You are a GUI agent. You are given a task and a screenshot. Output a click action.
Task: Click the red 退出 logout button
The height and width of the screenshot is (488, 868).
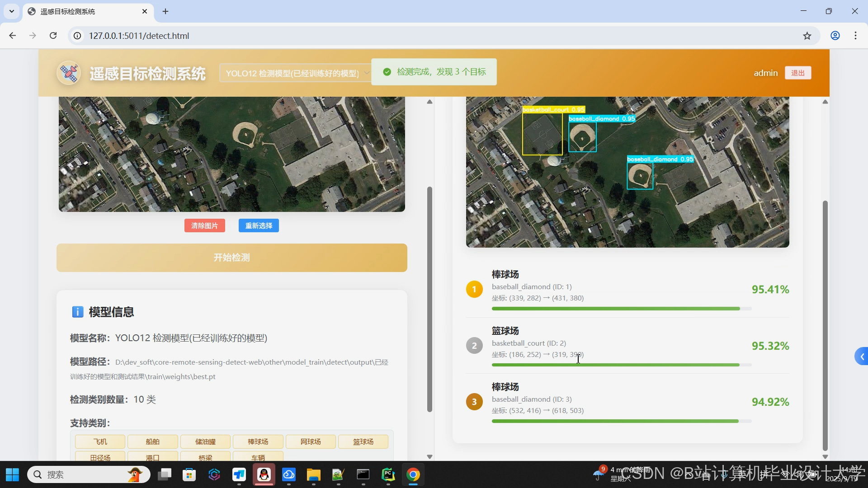pyautogui.click(x=797, y=73)
